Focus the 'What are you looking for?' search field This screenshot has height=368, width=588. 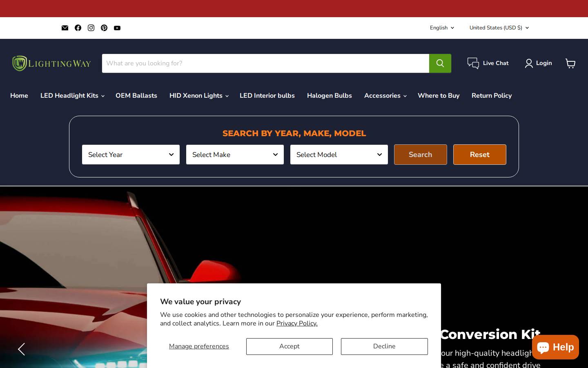click(265, 63)
